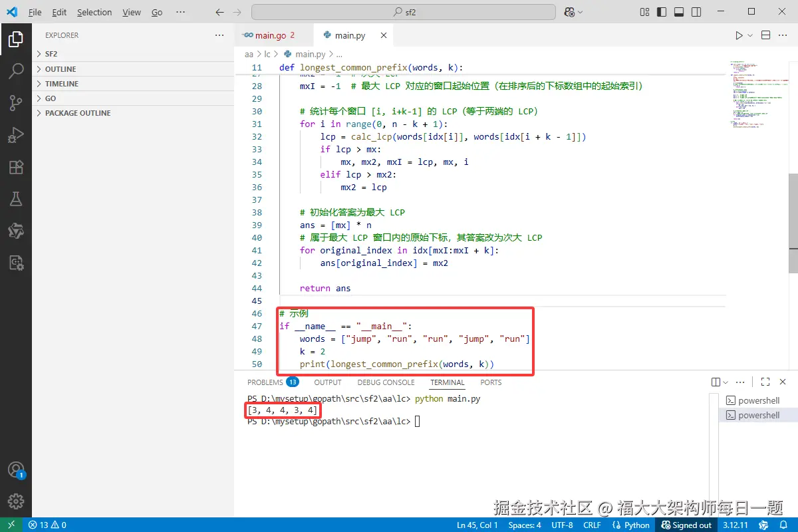798x532 pixels.
Task: Open Customize Layout icon
Action: pyautogui.click(x=644, y=12)
